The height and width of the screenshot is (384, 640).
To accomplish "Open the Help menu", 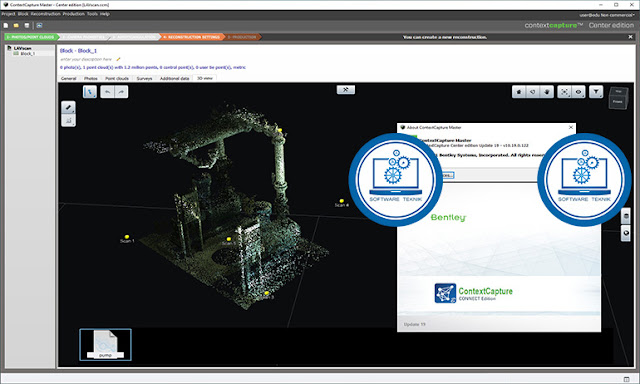I will click(x=105, y=14).
